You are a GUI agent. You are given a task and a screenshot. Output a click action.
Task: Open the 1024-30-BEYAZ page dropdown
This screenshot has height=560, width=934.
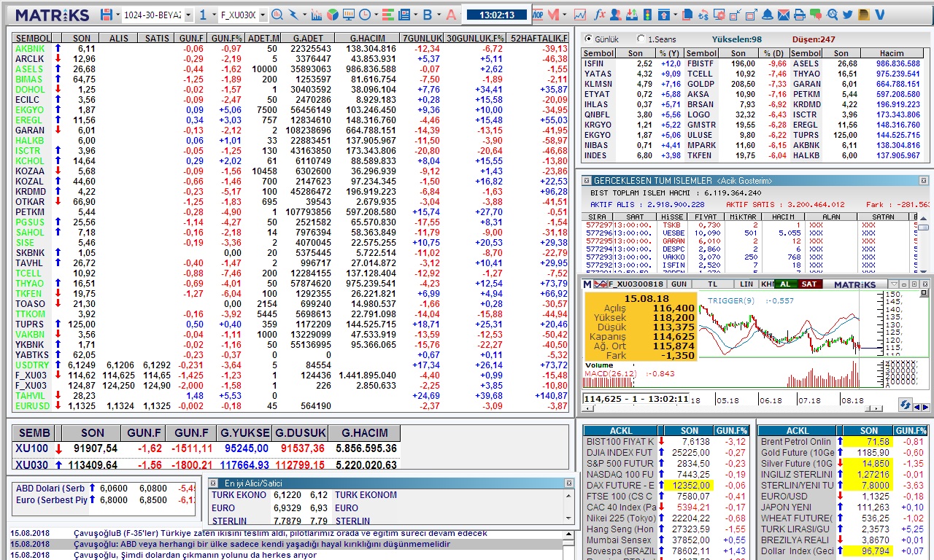[188, 15]
